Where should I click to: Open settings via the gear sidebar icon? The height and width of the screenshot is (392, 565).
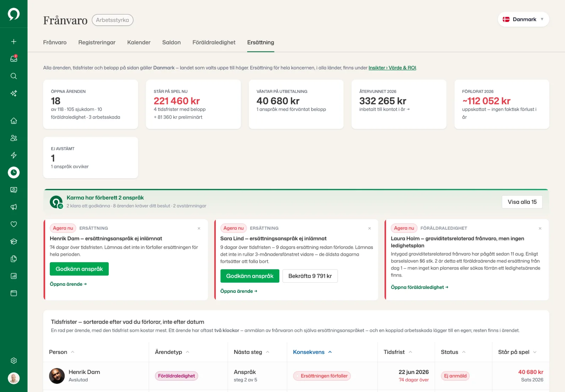click(14, 361)
